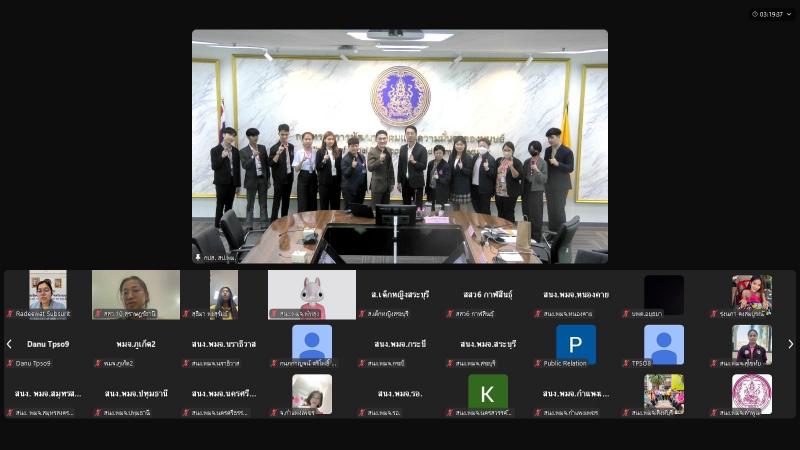Click muted mic icon on สนง.พมจ.กำแพง... tile

point(538,413)
